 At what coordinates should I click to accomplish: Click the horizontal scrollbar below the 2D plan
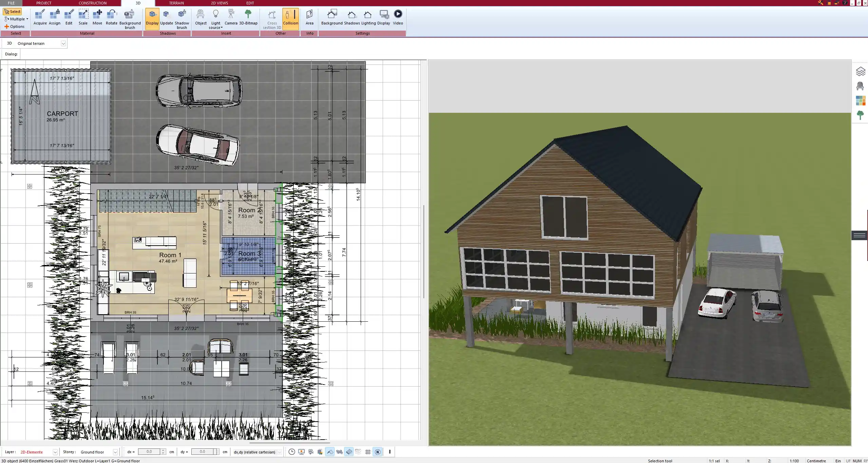pyautogui.click(x=290, y=443)
